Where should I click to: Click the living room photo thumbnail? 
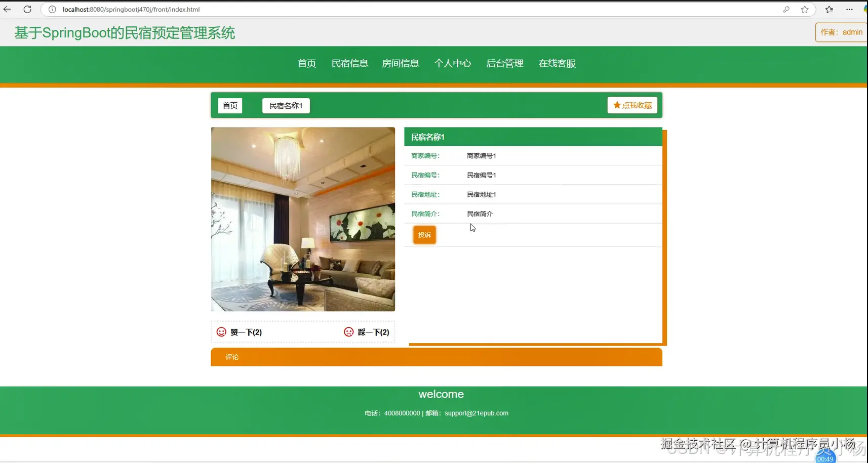(x=303, y=219)
